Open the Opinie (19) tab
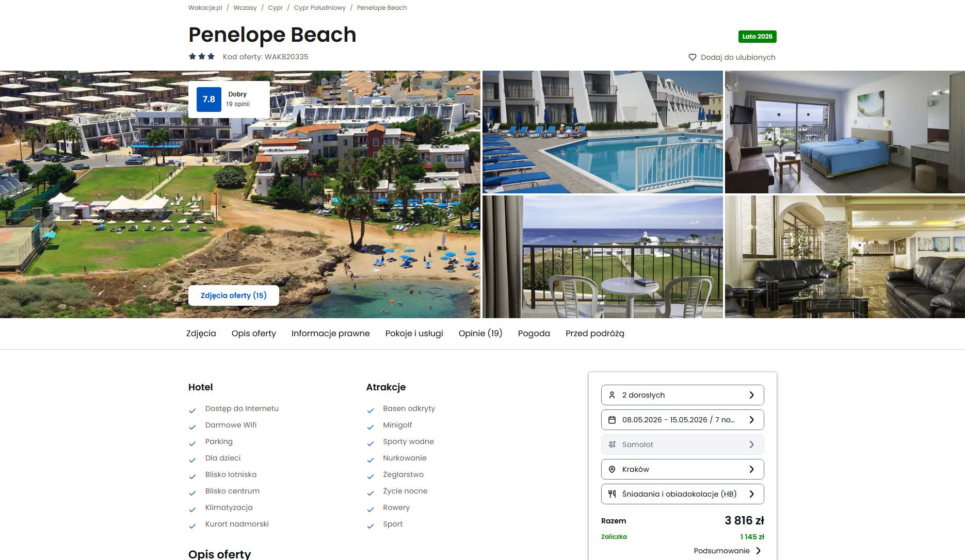965x560 pixels. 480,334
